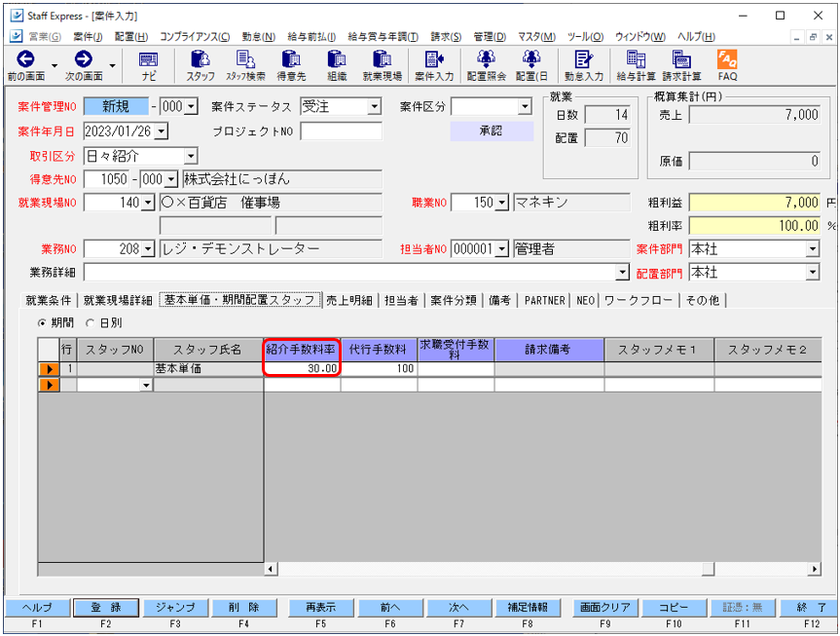840x636 pixels.
Task: Click the ヘルプ F1 button
Action: pos(37,608)
